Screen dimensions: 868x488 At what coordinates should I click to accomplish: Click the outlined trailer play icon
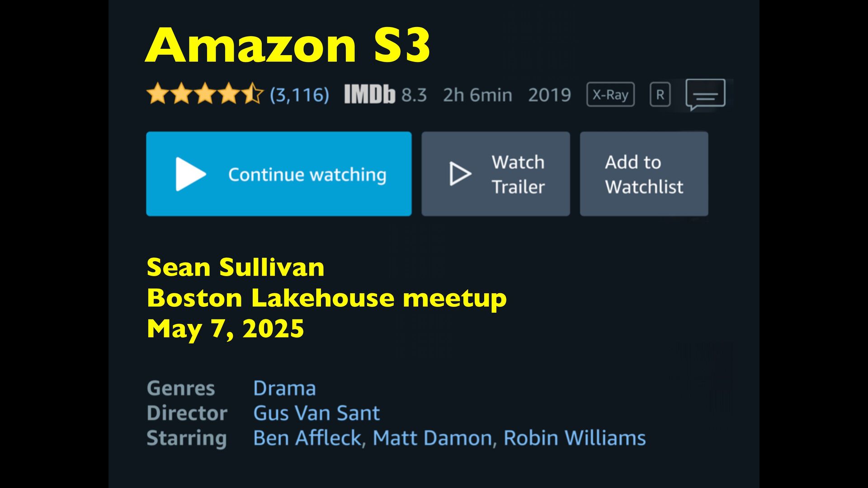[x=460, y=174]
